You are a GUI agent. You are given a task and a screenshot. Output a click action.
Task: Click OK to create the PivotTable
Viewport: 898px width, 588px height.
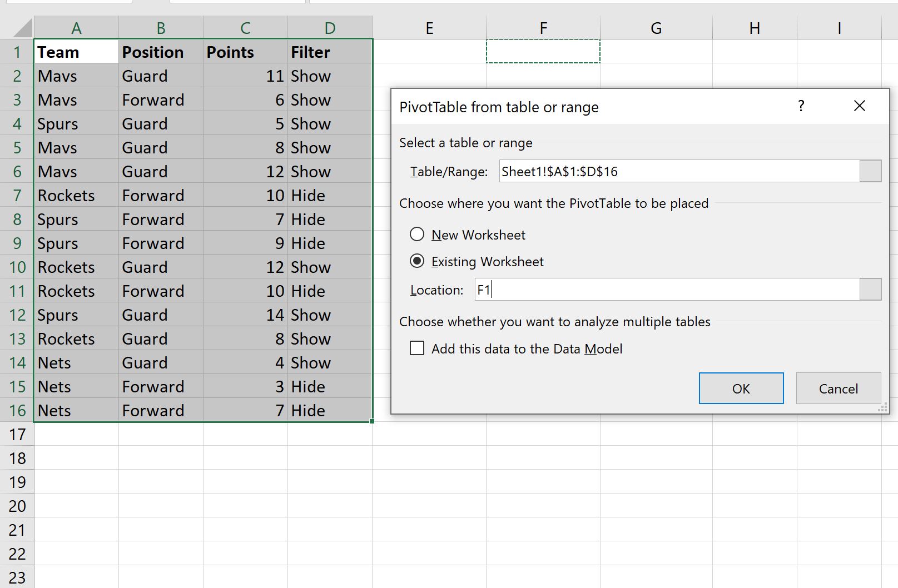741,388
